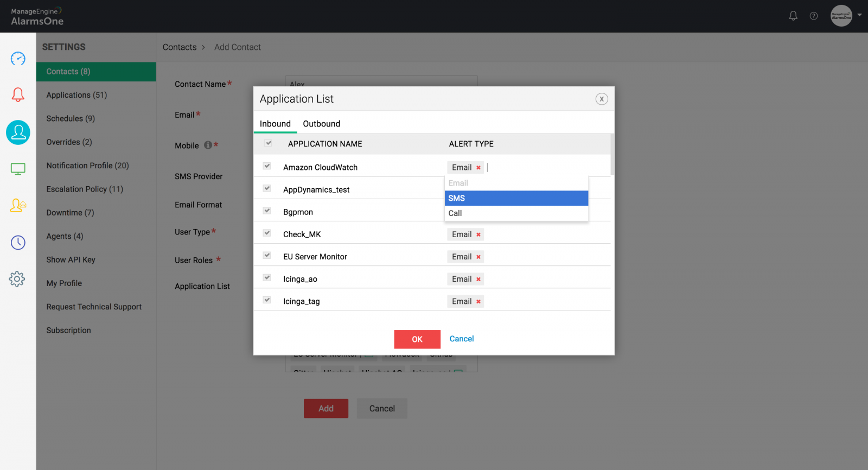Remove Email tag from Icinga_ao row
Image resolution: width=868 pixels, height=470 pixels.
(x=478, y=279)
